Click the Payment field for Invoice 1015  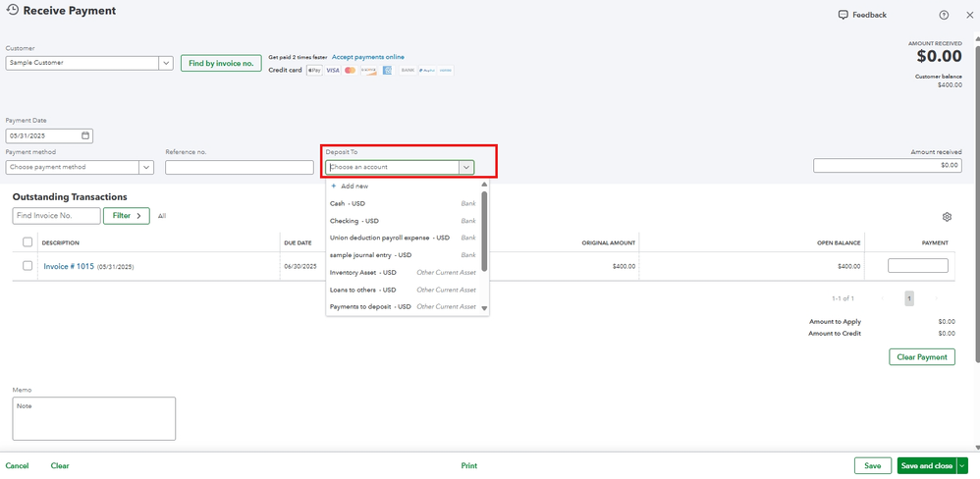pyautogui.click(x=918, y=265)
